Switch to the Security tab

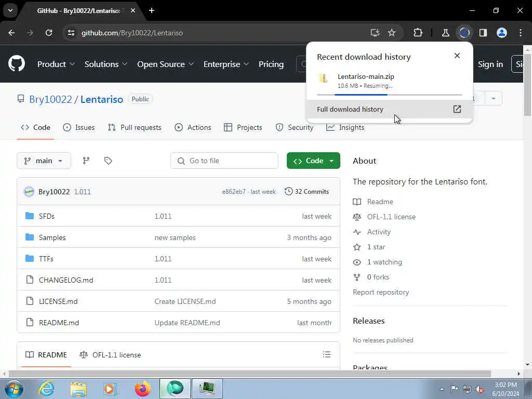295,128
